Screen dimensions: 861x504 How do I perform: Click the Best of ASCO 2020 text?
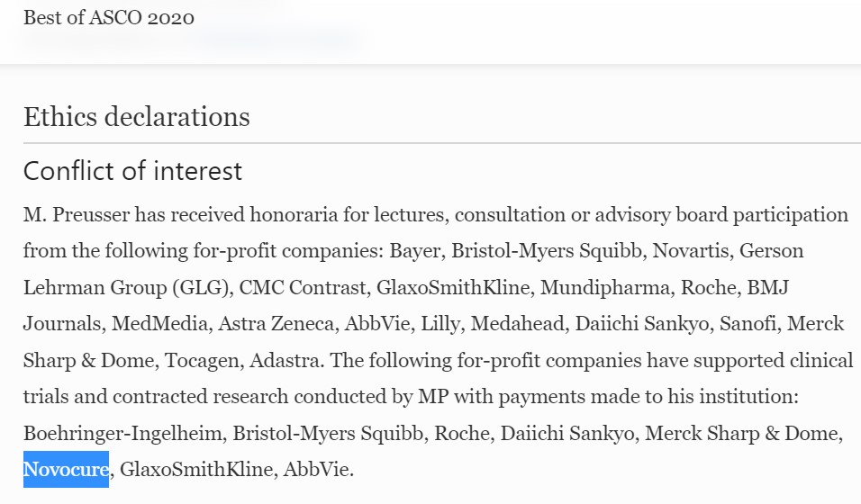(x=108, y=18)
